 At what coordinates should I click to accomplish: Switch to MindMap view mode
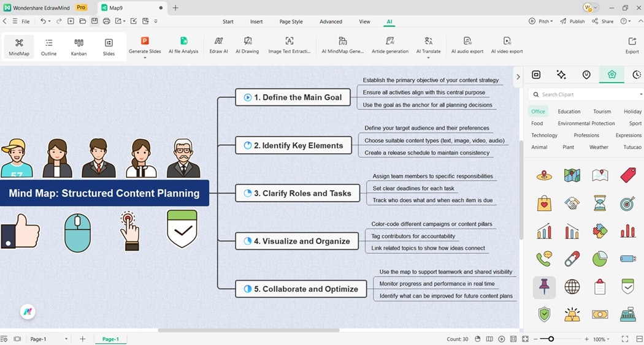(19, 47)
